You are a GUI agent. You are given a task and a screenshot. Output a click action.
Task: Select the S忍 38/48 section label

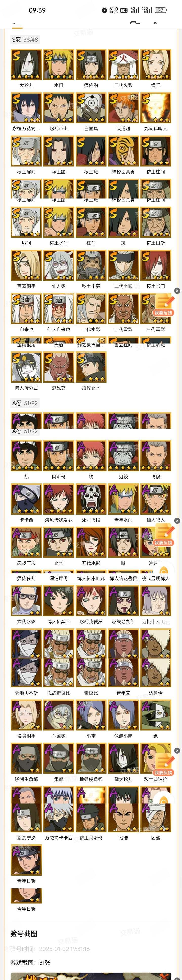[x=25, y=39]
